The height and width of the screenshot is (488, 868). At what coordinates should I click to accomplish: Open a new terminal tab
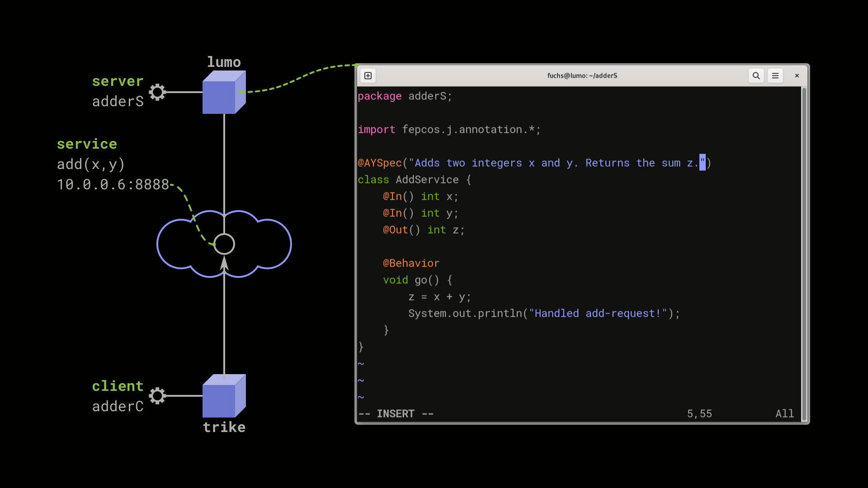click(368, 75)
